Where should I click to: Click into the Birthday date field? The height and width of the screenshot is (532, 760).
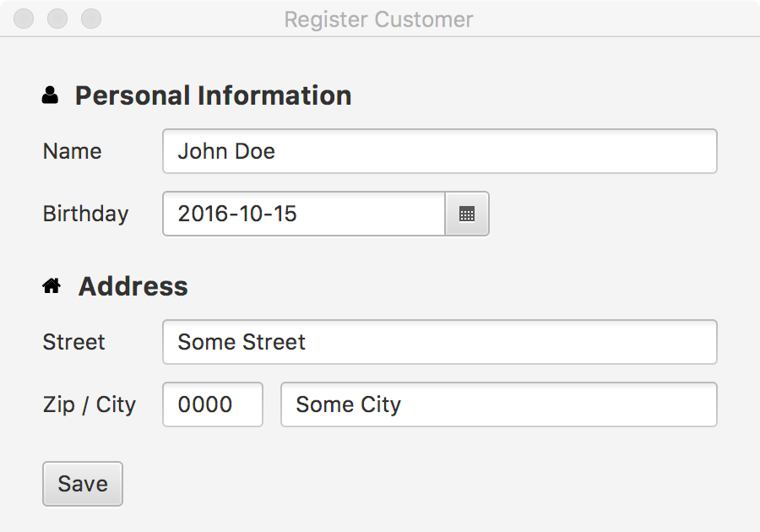(304, 214)
